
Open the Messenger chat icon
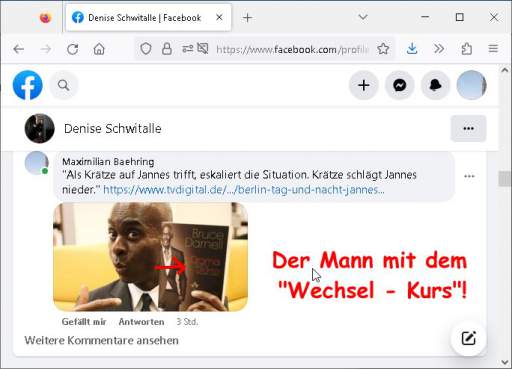pos(399,86)
